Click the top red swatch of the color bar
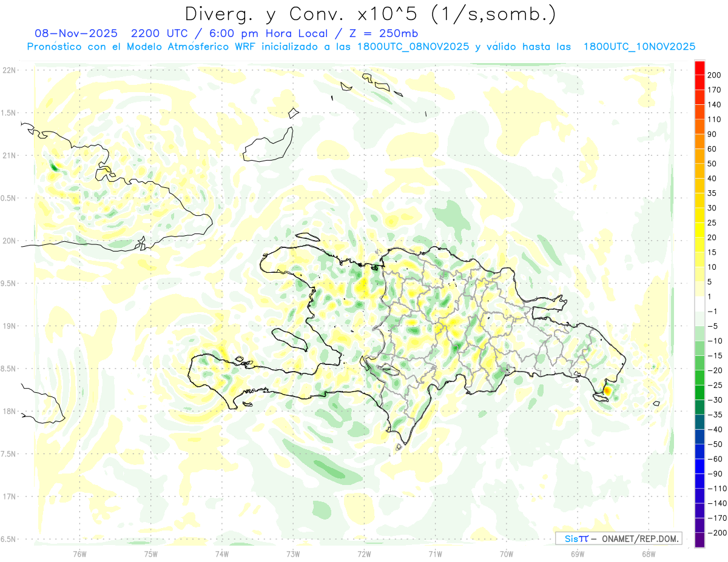 (x=699, y=68)
